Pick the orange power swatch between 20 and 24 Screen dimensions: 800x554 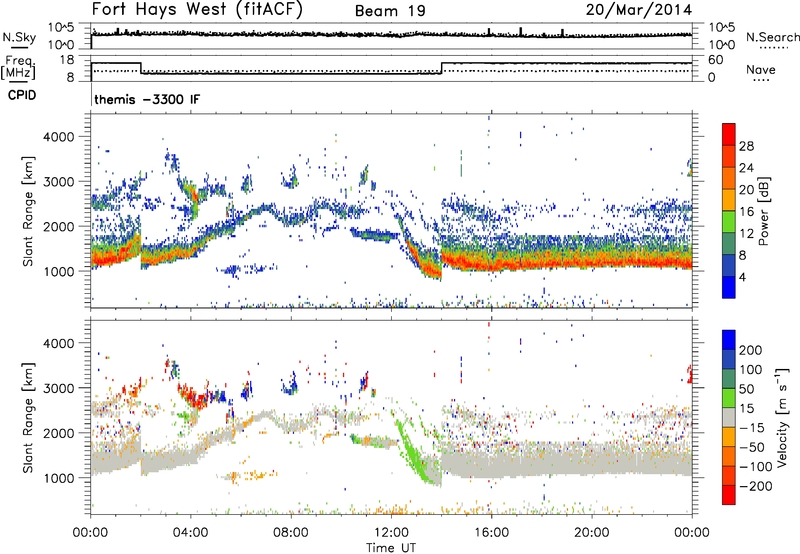[729, 178]
